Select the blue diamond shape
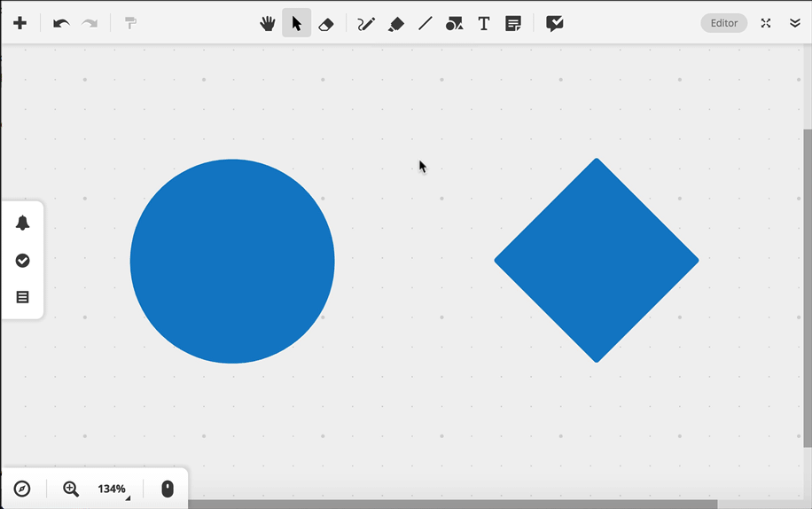Image resolution: width=812 pixels, height=509 pixels. [597, 261]
